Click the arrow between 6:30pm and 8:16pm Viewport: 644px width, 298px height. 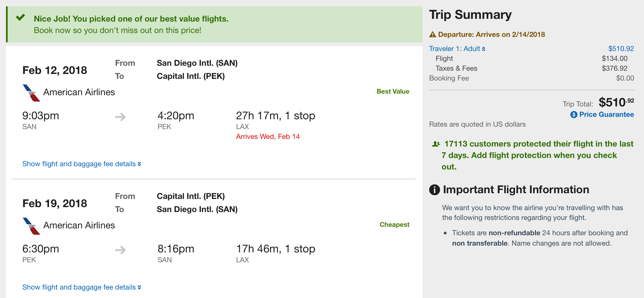click(x=121, y=250)
